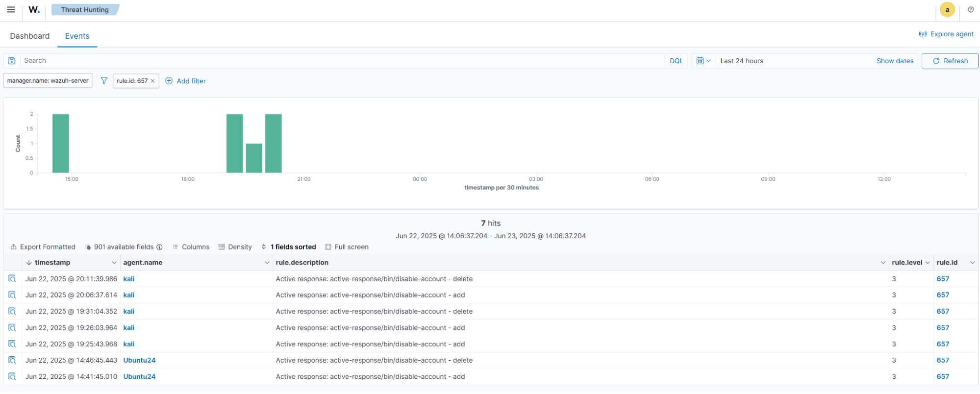
Task: Expand the timestamp column header menu
Action: (114, 263)
